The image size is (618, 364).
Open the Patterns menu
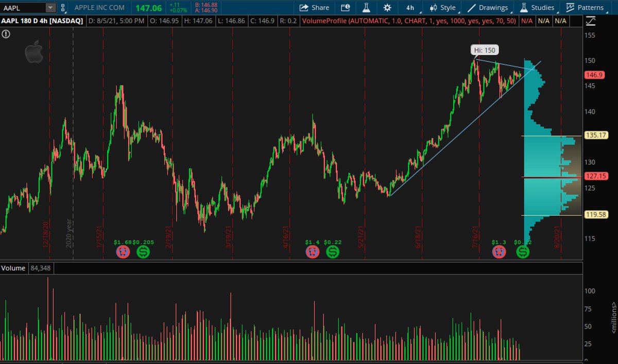[585, 8]
